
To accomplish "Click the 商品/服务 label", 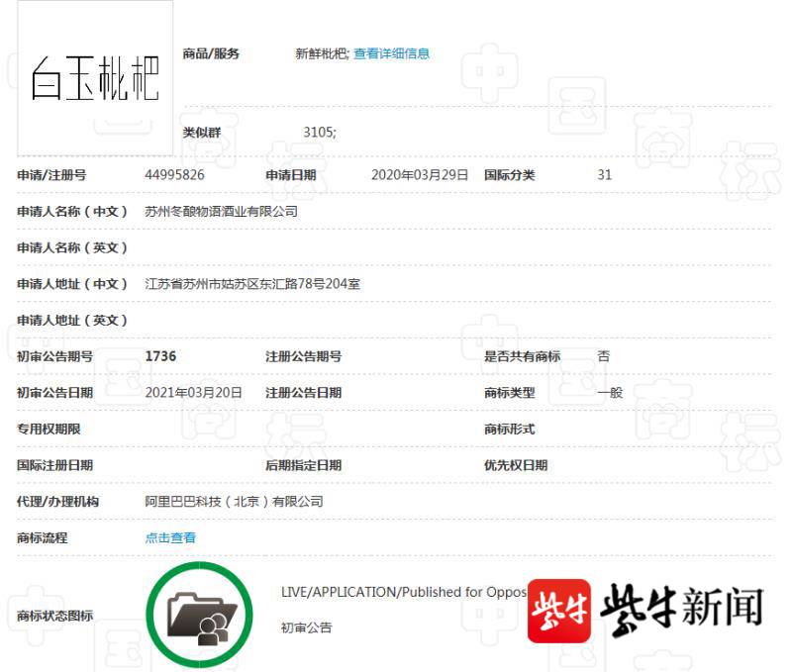I will pyautogui.click(x=211, y=53).
